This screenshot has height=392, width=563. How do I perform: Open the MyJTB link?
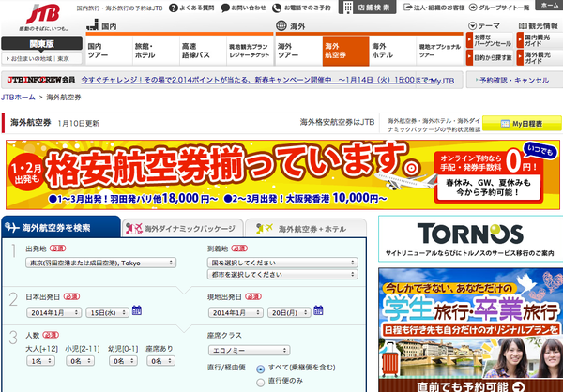[442, 82]
